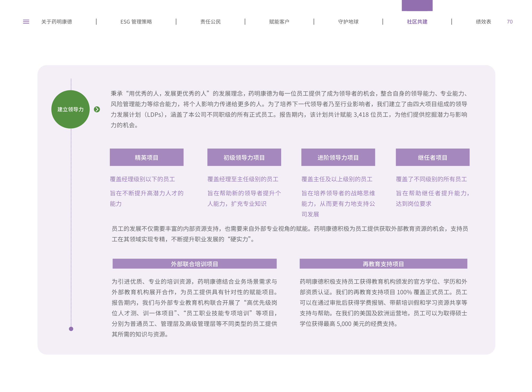Click the 建立领导力 green circle

70,109
